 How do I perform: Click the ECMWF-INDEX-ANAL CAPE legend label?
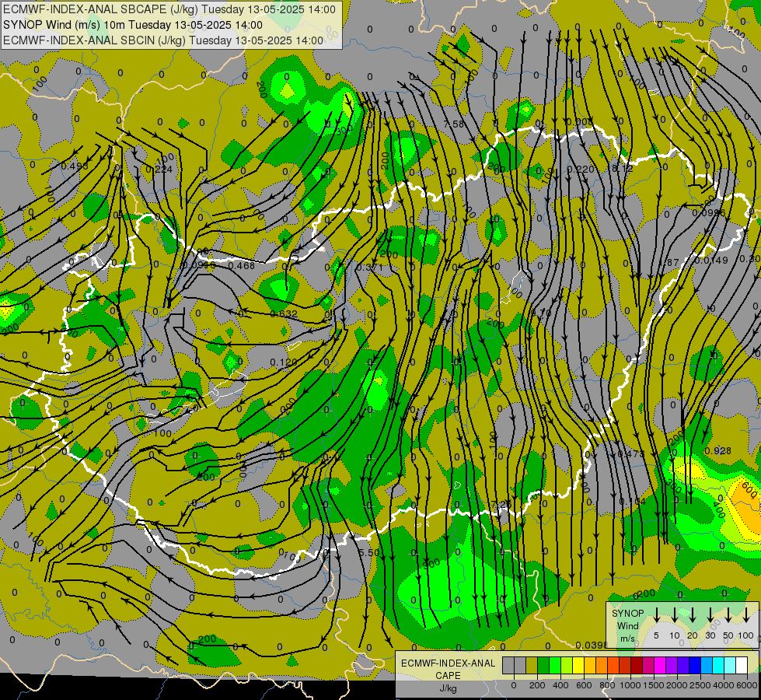[x=448, y=670]
